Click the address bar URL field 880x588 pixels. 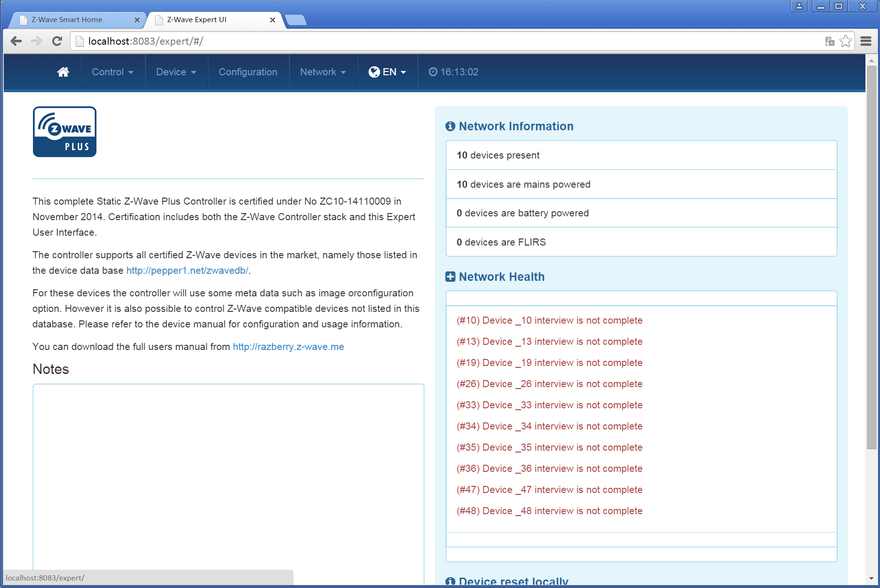[x=447, y=41]
